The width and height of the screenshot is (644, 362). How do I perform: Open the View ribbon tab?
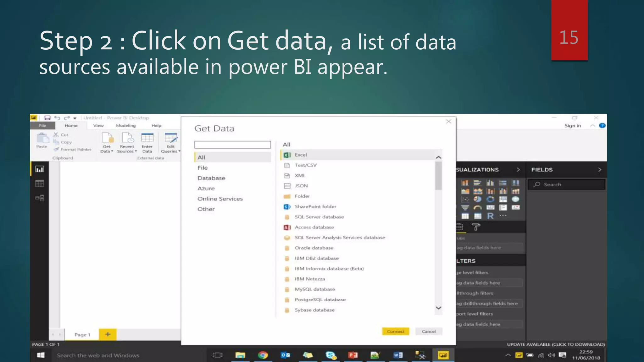[98, 126]
